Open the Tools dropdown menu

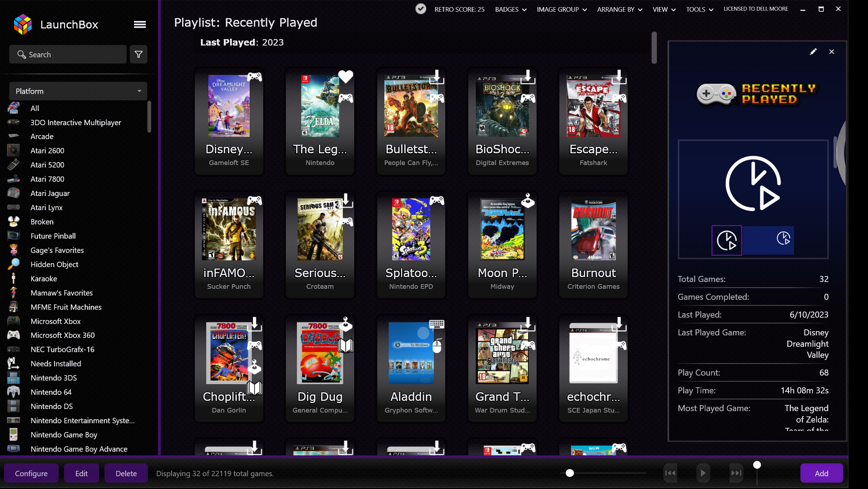pyautogui.click(x=699, y=9)
